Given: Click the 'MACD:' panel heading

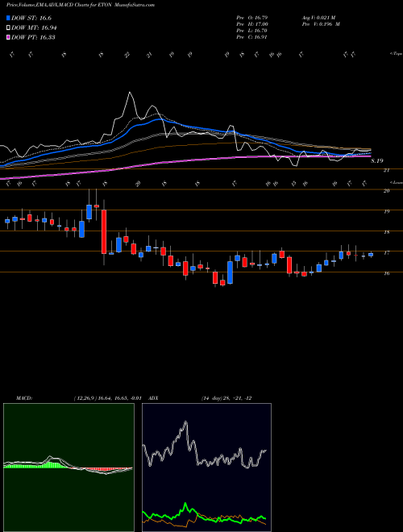Looking at the screenshot, I should 23,398.
